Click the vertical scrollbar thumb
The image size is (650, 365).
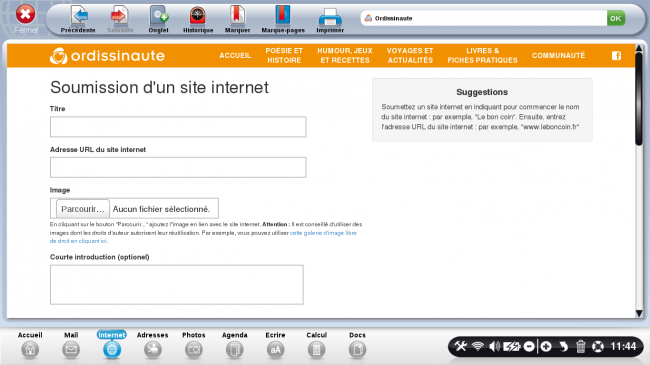[639, 99]
